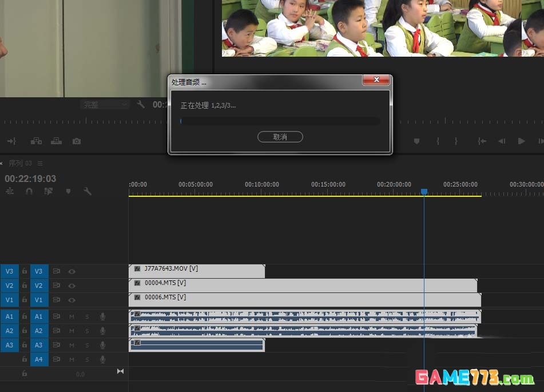
Task: Mark Out point in program monitor
Action: point(456,141)
